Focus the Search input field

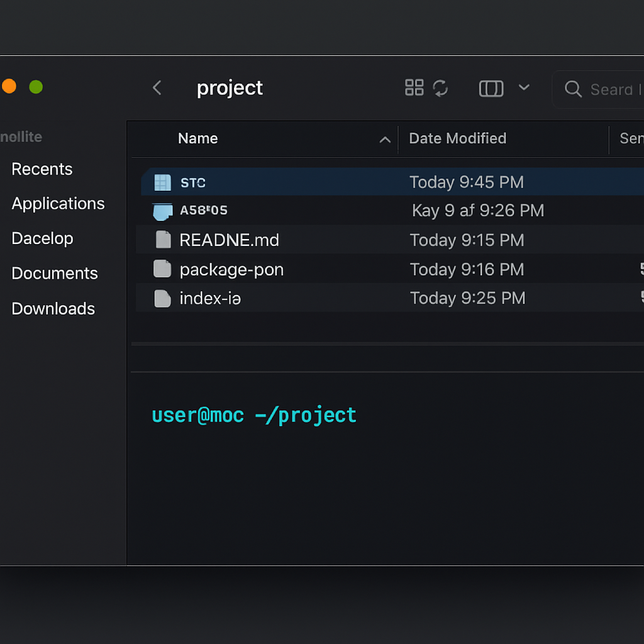pos(598,89)
